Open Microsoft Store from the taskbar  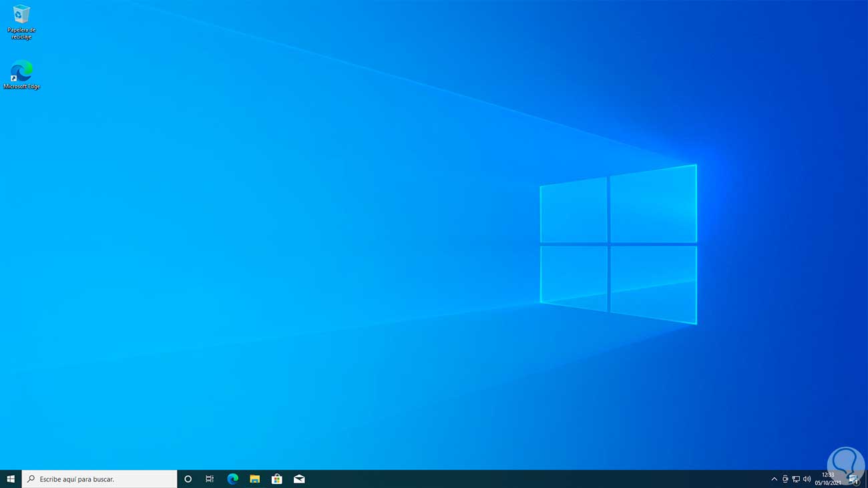276,479
